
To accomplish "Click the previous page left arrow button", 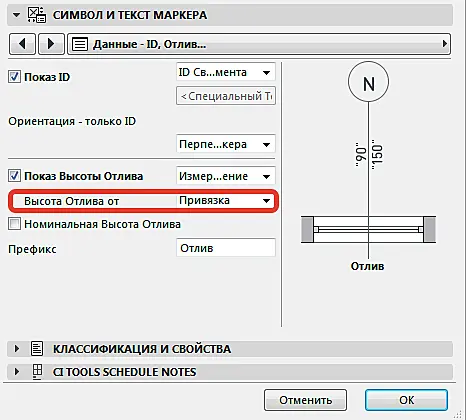I will click(x=22, y=44).
